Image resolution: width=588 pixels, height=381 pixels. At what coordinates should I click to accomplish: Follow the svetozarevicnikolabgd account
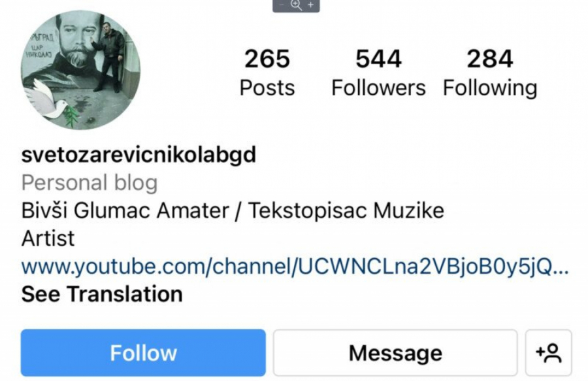[x=143, y=352]
